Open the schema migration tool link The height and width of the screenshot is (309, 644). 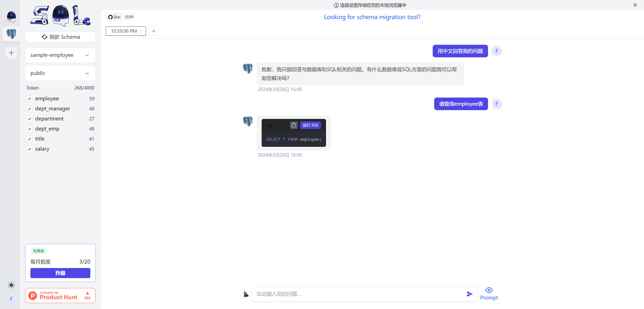pos(372,17)
